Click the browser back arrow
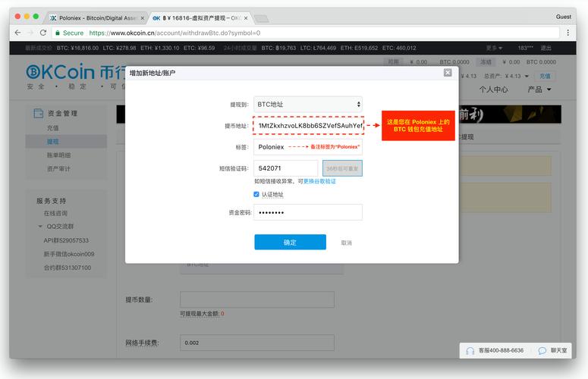This screenshot has width=588, height=379. [x=17, y=33]
